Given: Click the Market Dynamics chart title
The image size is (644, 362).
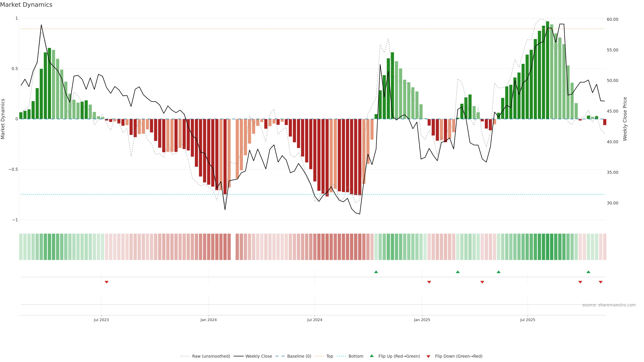Looking at the screenshot, I should [26, 5].
